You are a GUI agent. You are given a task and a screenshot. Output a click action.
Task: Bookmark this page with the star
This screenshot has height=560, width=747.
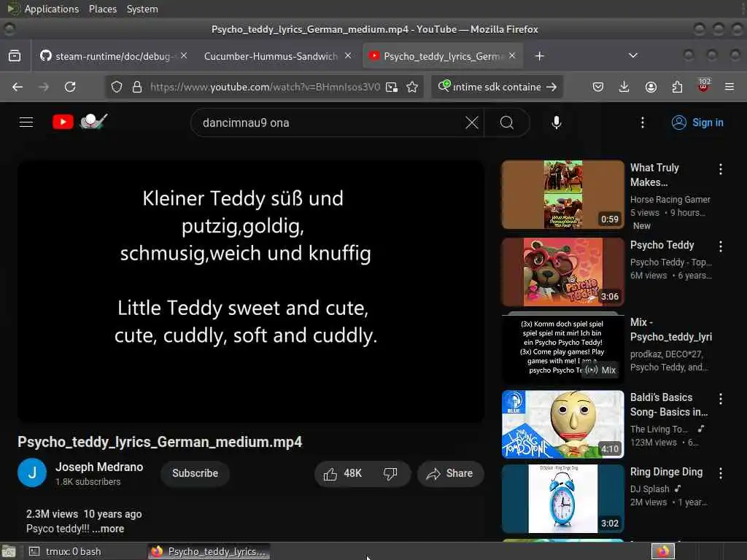click(x=412, y=87)
